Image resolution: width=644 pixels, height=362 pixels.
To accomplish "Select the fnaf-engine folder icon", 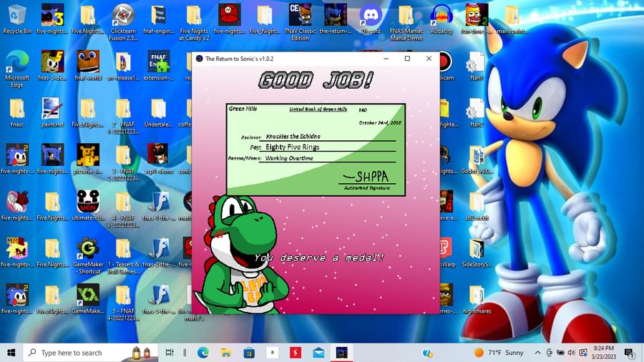I will 159,19.
